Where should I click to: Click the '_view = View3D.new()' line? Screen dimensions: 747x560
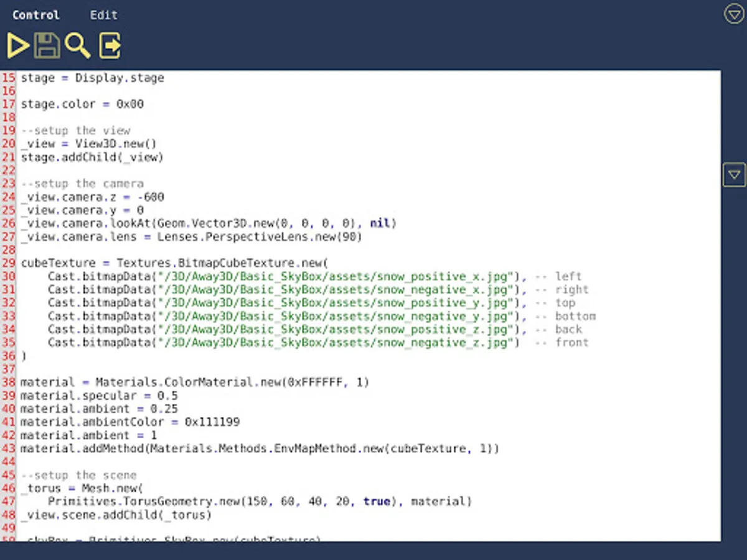(x=89, y=144)
